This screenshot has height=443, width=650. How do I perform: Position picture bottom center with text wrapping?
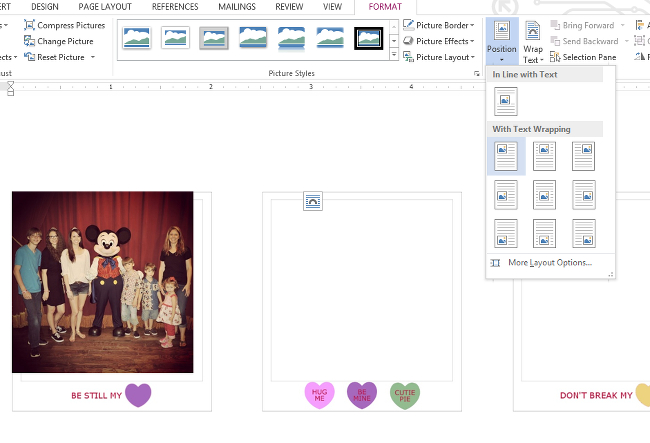(544, 233)
